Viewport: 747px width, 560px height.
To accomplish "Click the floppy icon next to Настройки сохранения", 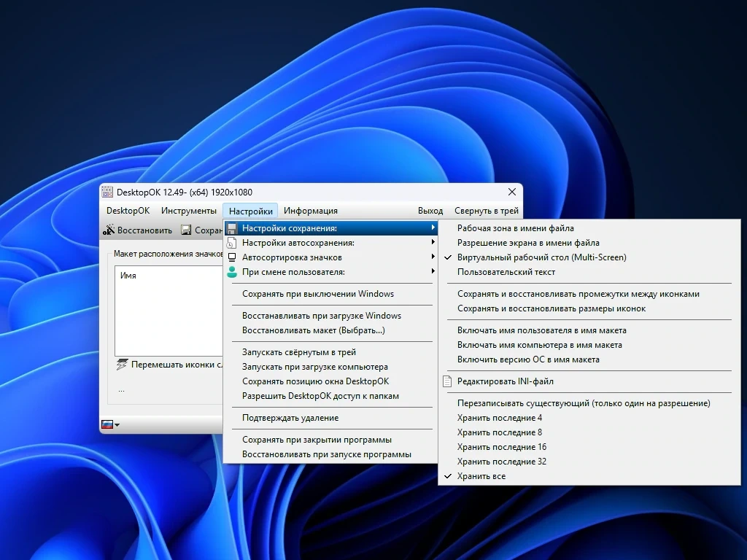I will point(231,228).
